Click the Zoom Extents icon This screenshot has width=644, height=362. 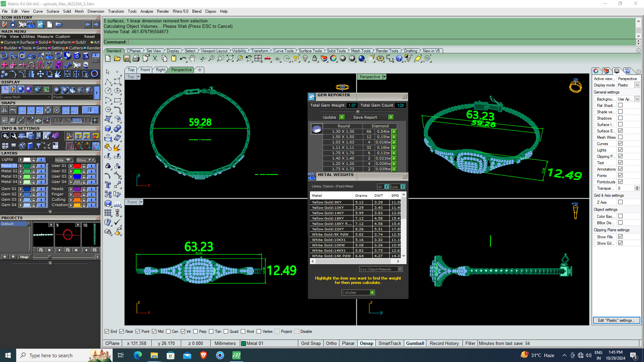(230, 58)
